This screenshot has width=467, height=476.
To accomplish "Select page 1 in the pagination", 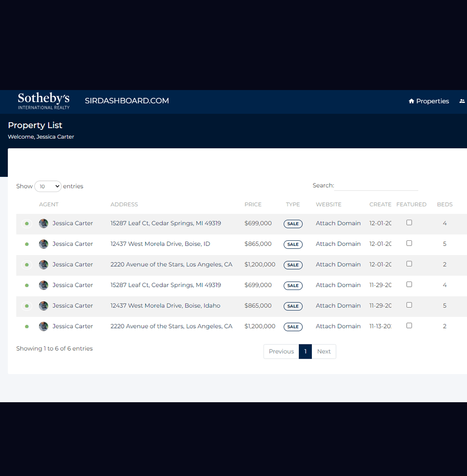I will (305, 351).
